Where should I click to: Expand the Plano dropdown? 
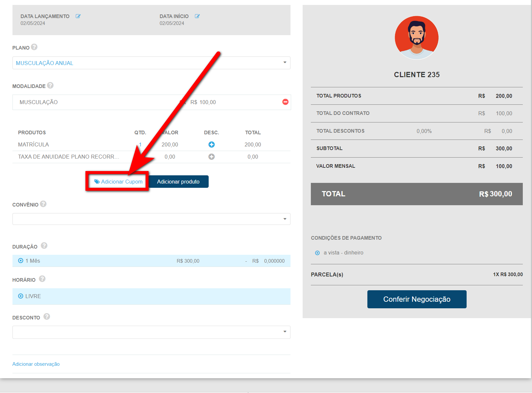285,63
